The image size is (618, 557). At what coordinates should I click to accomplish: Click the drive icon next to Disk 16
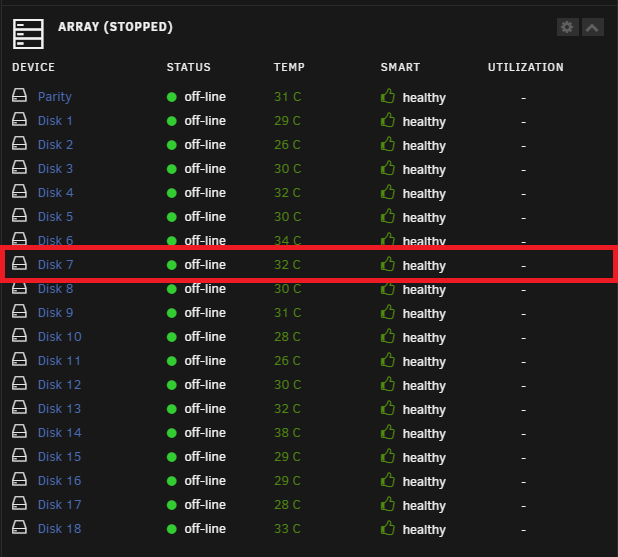tap(19, 480)
